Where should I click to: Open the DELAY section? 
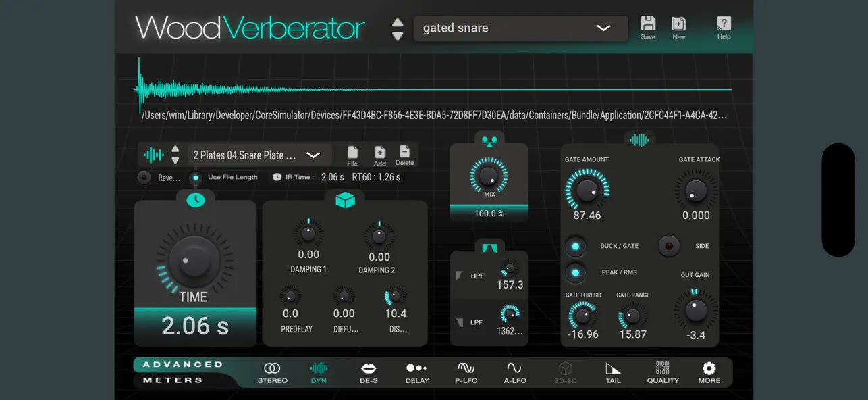(x=417, y=373)
